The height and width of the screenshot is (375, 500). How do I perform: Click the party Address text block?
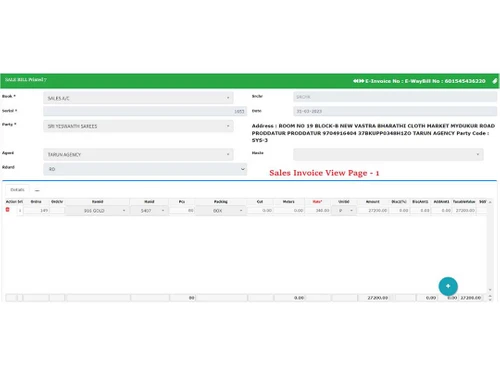pos(373,133)
